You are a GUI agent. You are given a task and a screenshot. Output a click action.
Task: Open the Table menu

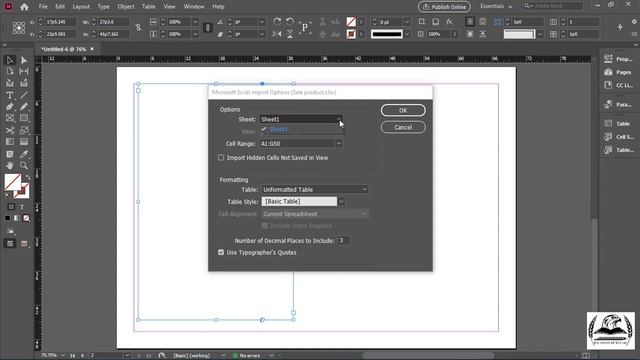point(149,7)
